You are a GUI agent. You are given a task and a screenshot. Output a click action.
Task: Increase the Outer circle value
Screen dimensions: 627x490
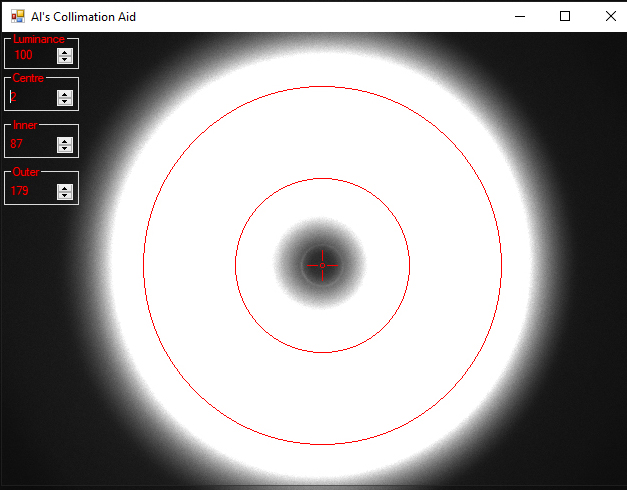[x=65, y=188]
